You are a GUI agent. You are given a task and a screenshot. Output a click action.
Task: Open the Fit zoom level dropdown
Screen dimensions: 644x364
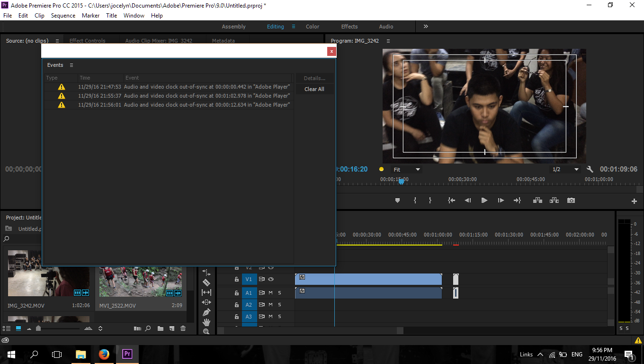[407, 169]
